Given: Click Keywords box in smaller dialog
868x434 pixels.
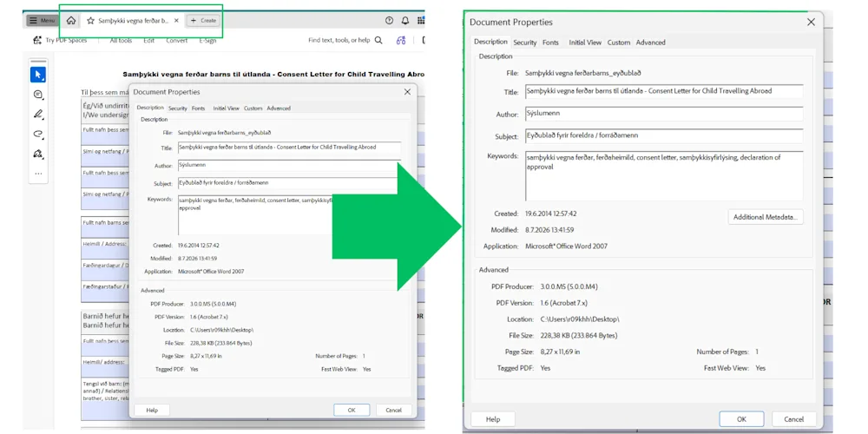Looking at the screenshot, I should [x=290, y=214].
